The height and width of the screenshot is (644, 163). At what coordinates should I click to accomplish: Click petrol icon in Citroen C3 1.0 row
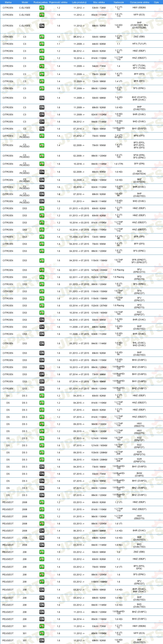42,37
